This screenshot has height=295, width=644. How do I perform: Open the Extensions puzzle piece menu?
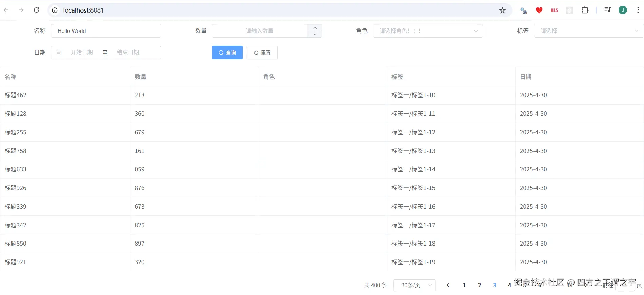585,10
